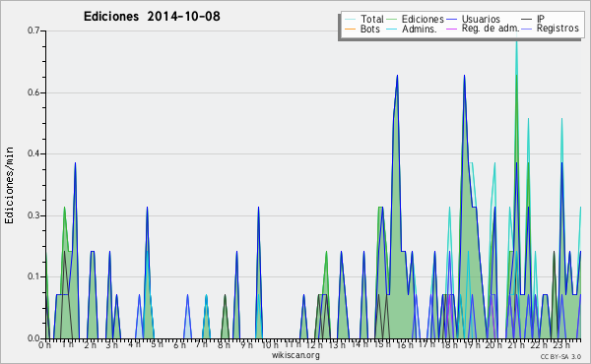This screenshot has height=364, width=591.
Task: Click the 'Ediciones/min' y-axis label
Action: [9, 185]
